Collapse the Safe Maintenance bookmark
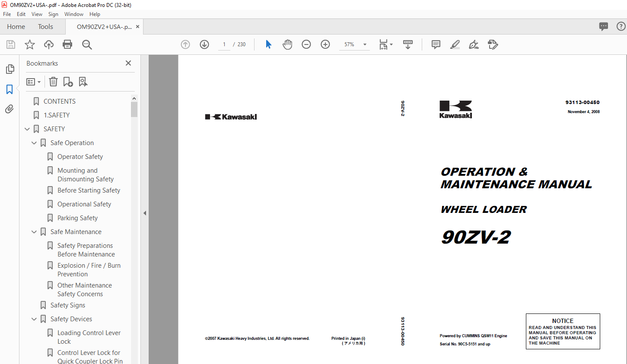 [34, 232]
